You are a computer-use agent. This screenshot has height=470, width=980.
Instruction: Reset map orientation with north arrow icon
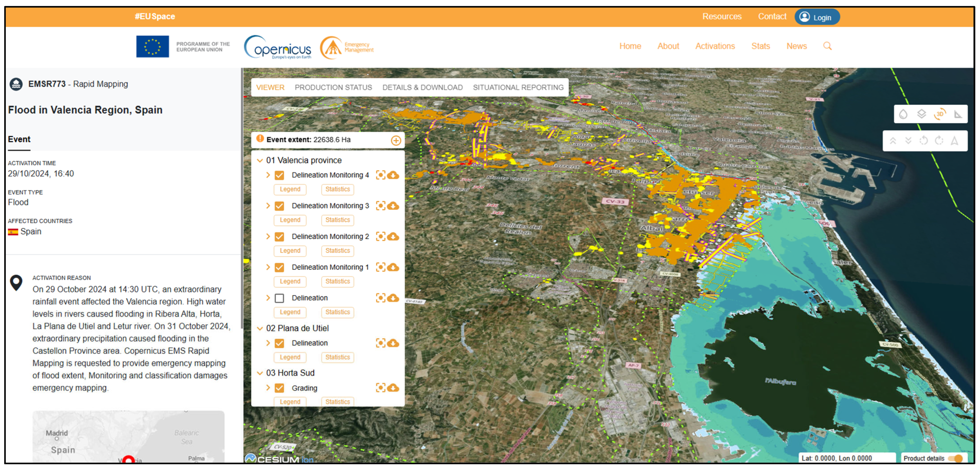pyautogui.click(x=955, y=140)
